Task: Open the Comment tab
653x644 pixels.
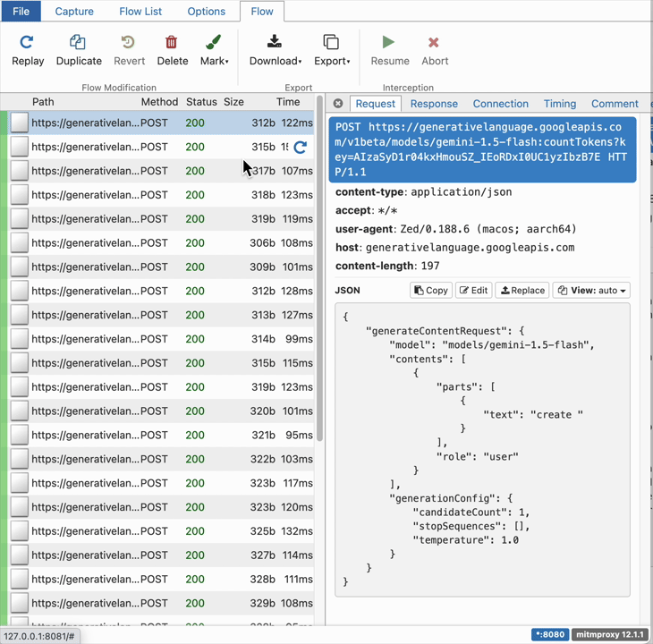Action: tap(615, 104)
